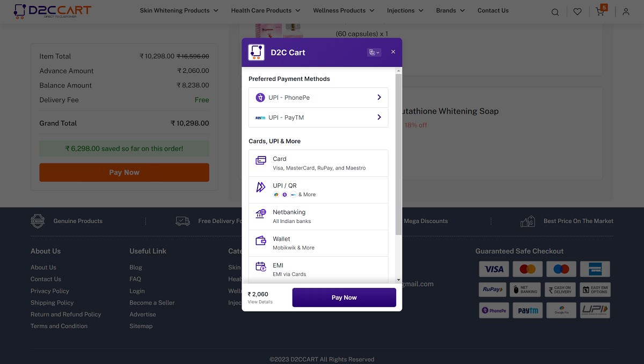Go to Contact Us in top navigation

click(493, 10)
